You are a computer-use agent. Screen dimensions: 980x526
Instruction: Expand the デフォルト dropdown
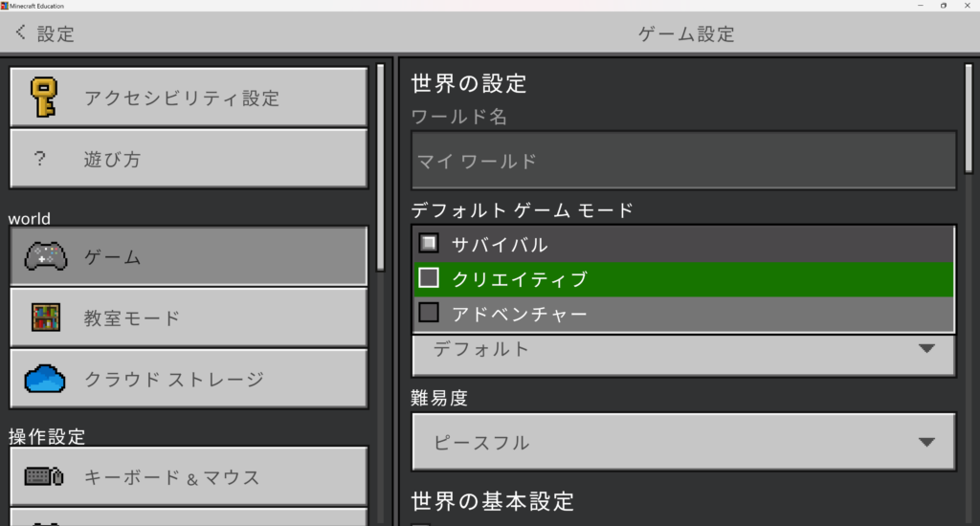pos(683,350)
